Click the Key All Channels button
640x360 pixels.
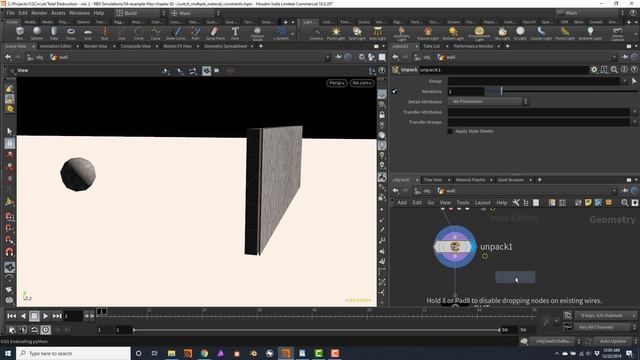click(x=605, y=327)
